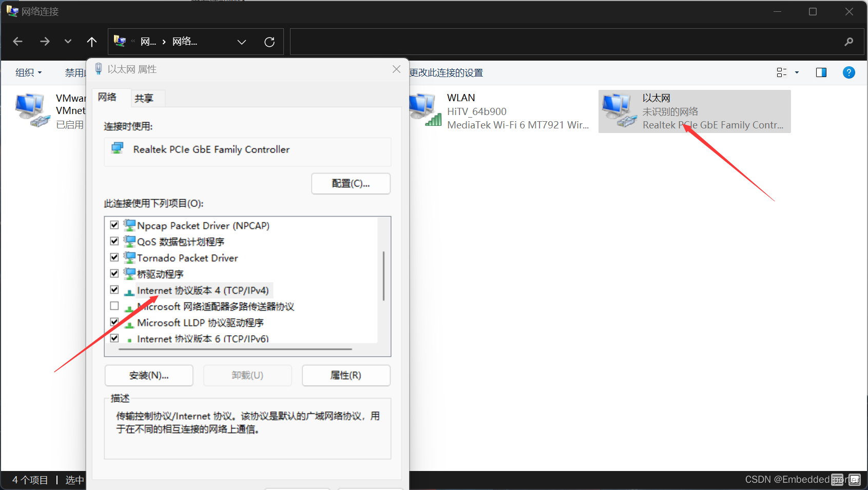Toggle Internet 协议版本 6 checkbox

(x=114, y=338)
